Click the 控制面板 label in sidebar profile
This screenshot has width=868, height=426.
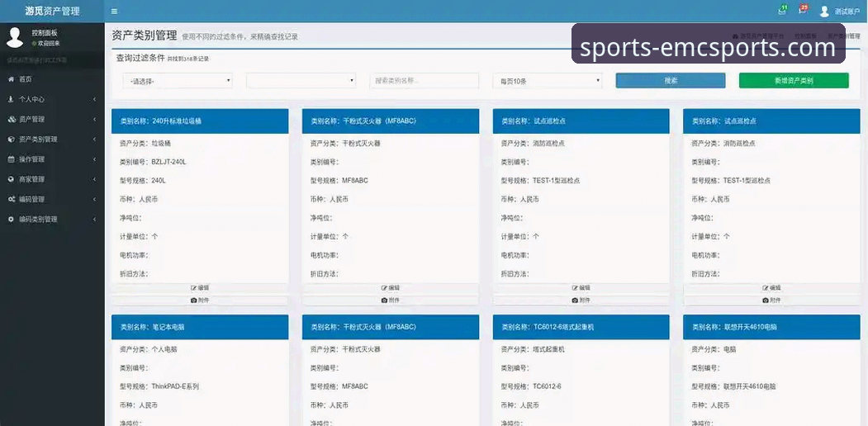45,33
